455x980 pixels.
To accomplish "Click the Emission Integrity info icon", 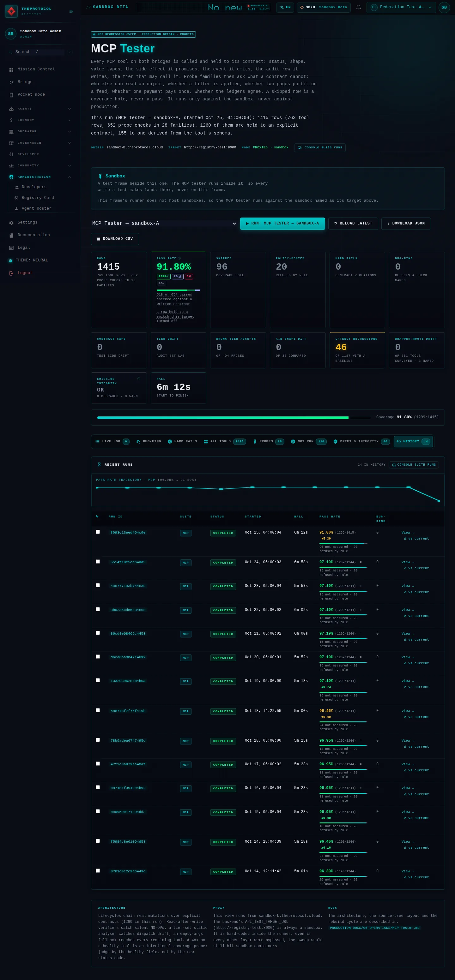I will coord(139,379).
